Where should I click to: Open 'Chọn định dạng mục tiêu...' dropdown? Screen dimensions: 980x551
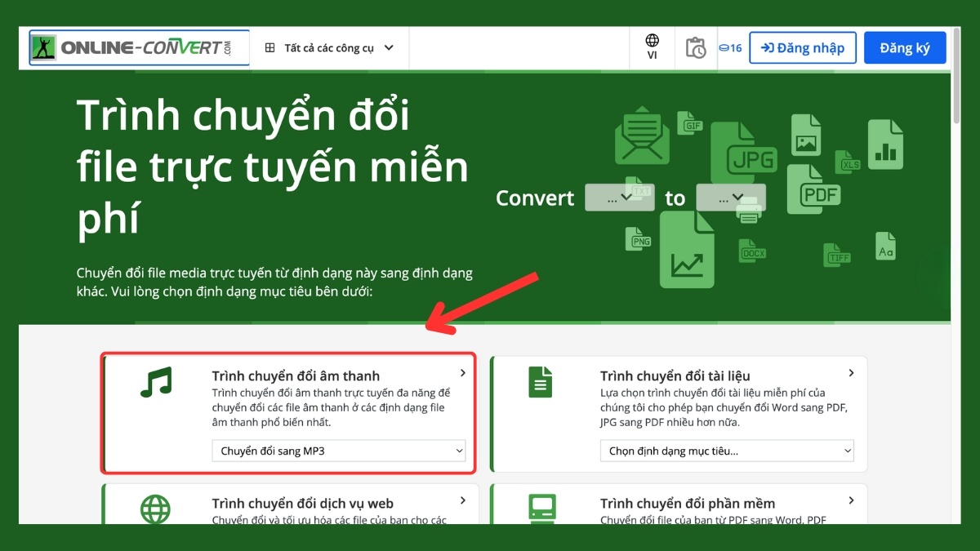(x=727, y=451)
